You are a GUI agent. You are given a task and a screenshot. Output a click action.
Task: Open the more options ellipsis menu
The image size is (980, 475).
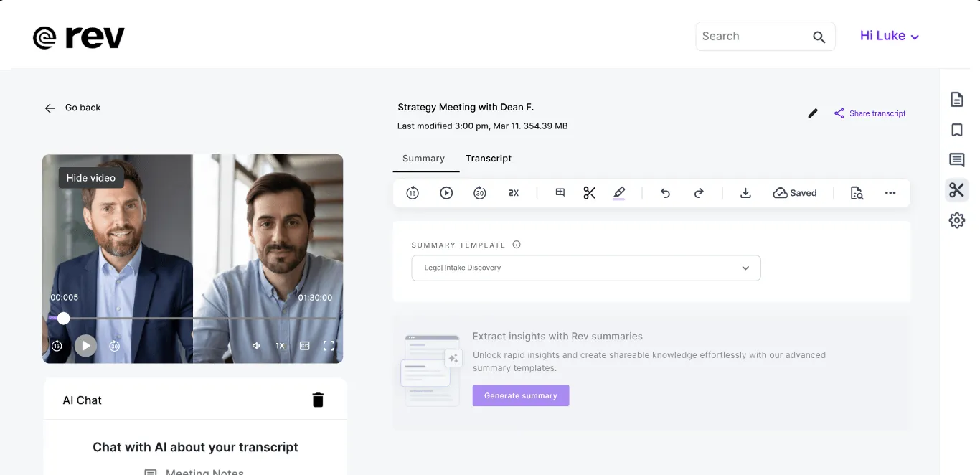tap(890, 192)
